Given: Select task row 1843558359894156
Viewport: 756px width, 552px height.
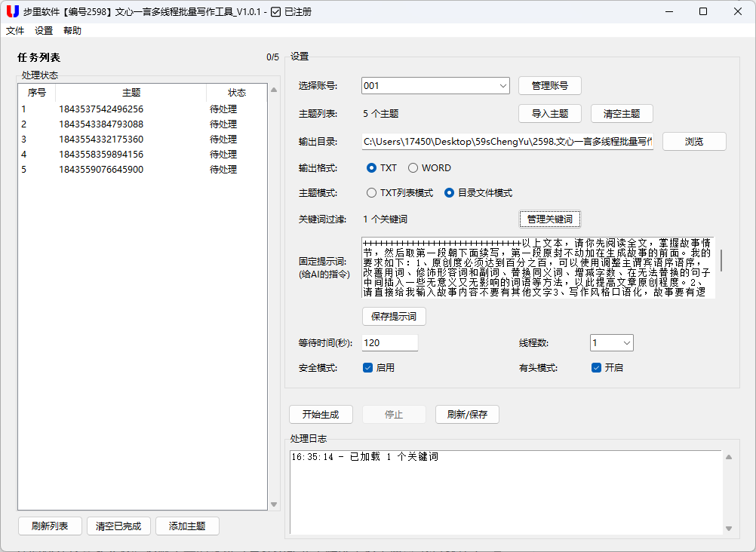Looking at the screenshot, I should (x=143, y=155).
